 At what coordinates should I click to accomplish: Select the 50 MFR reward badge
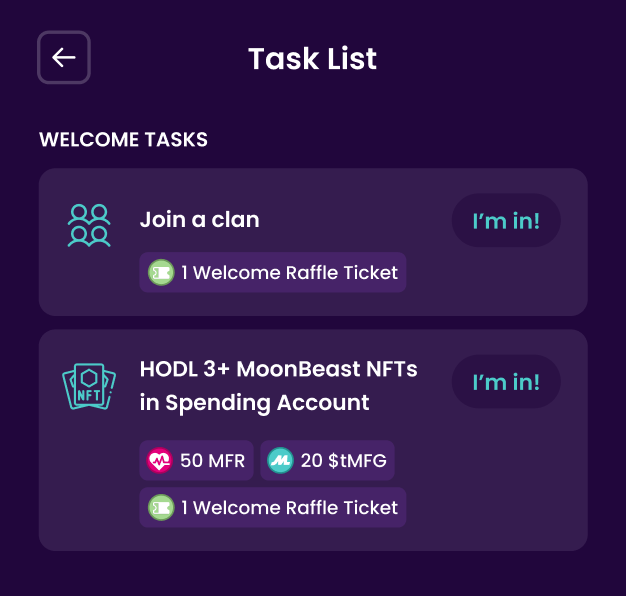coord(196,460)
